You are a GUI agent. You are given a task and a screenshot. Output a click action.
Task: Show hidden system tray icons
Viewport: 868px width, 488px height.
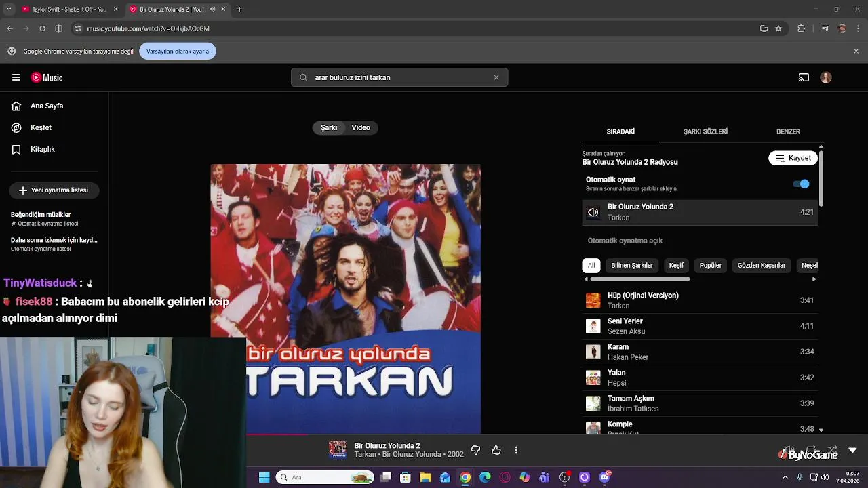(785, 477)
